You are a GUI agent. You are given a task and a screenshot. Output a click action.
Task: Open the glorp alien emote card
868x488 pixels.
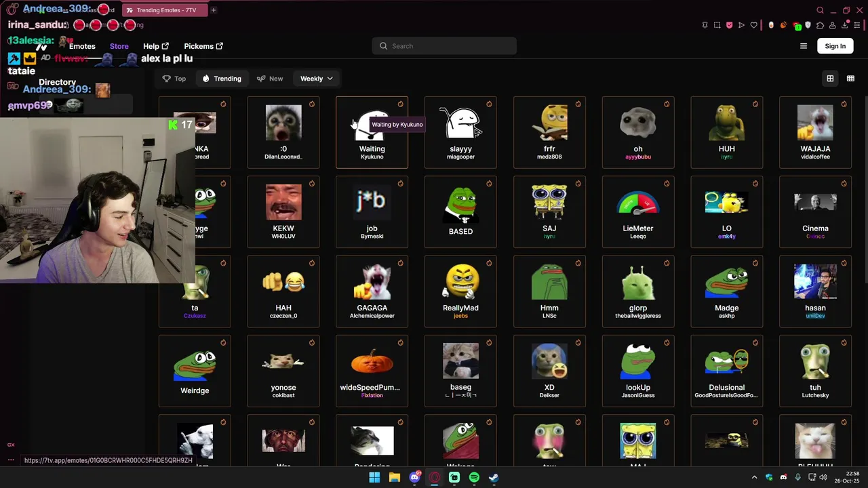638,291
